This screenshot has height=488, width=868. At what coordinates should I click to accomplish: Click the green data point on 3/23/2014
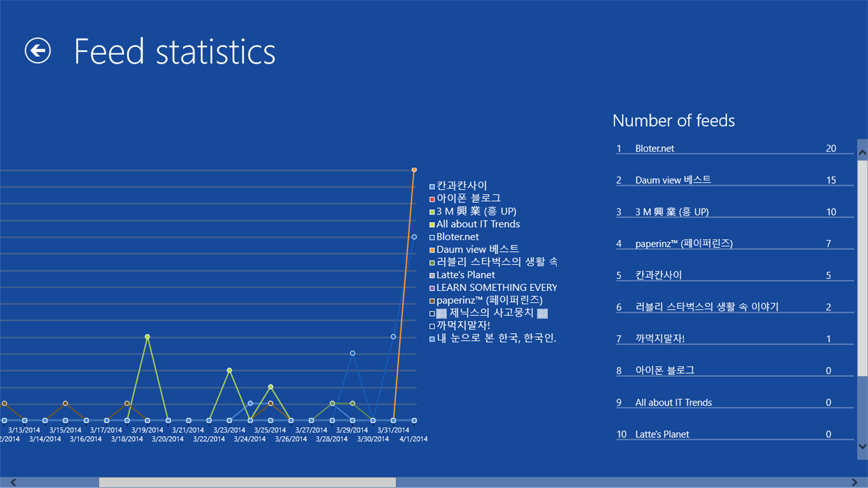tap(230, 371)
